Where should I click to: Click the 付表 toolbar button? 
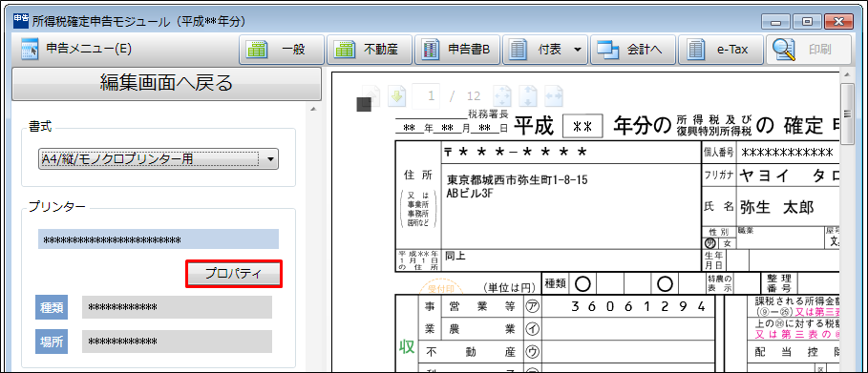545,50
